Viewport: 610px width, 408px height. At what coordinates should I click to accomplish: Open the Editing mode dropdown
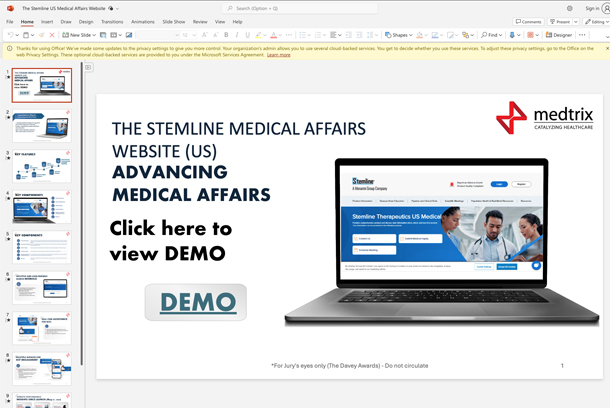pyautogui.click(x=596, y=22)
